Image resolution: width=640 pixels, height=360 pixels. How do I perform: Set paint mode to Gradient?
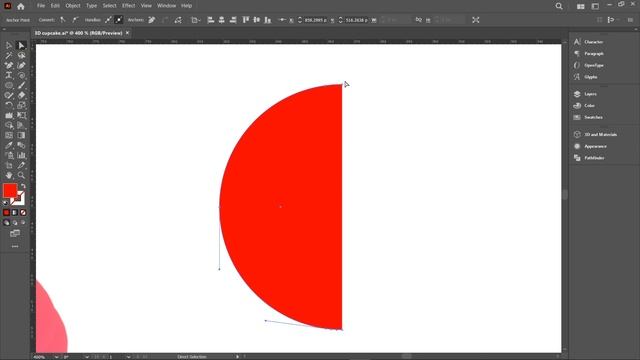tap(15, 213)
